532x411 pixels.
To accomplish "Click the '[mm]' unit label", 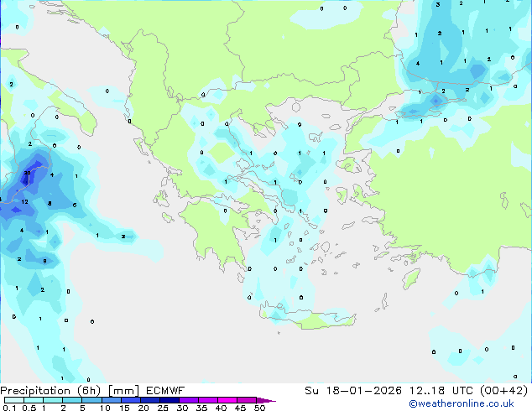I will 123,391.
